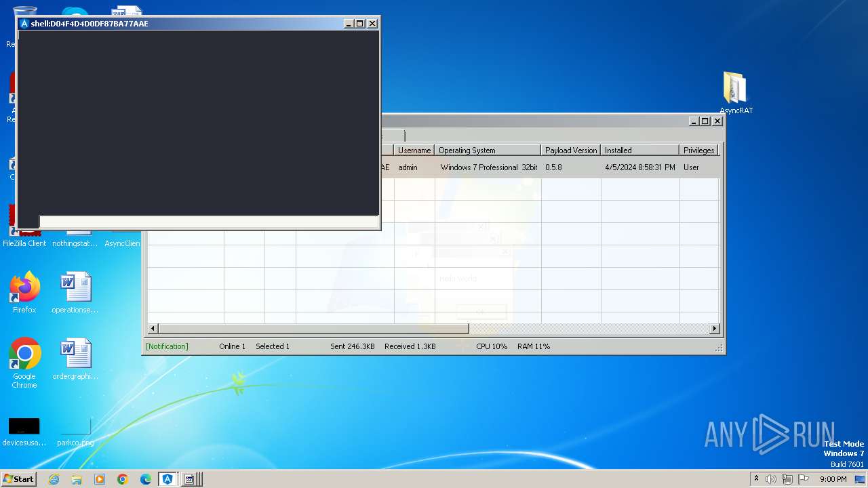Viewport: 868px width, 488px height.
Task: Click the shell window's title bar icon
Action: click(24, 24)
